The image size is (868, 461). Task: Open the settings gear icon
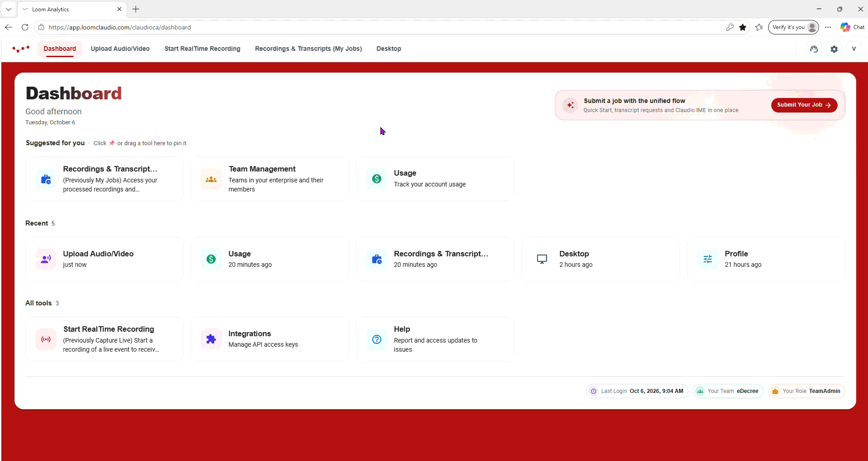point(834,49)
